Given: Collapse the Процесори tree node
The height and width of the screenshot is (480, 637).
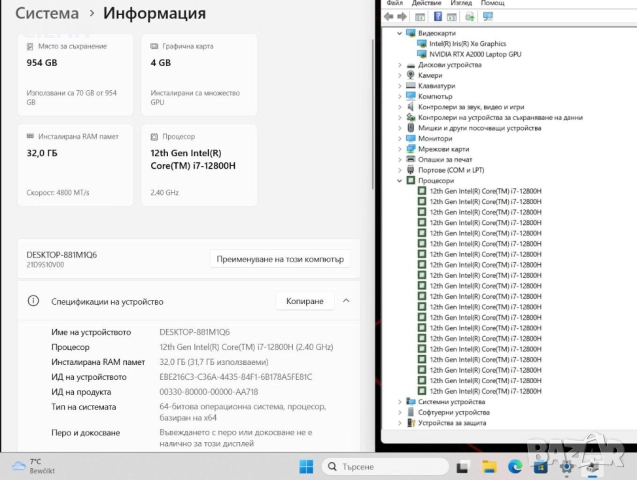Looking at the screenshot, I should click(399, 181).
